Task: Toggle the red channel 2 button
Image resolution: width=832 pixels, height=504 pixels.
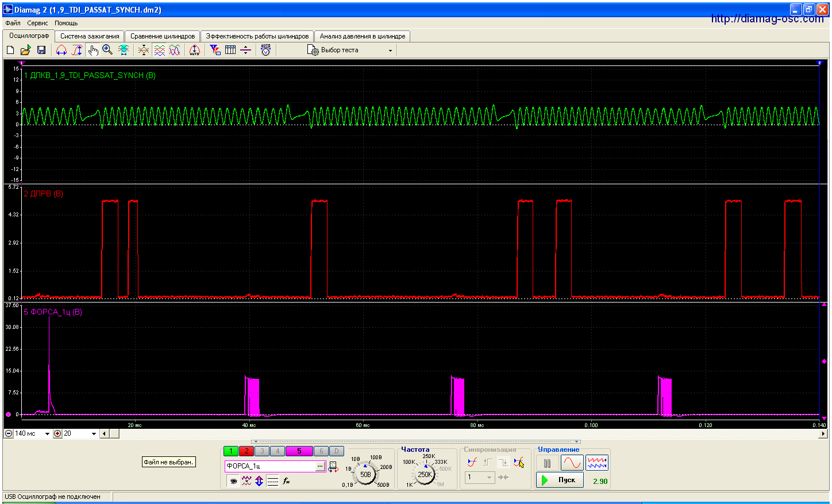Action: [246, 451]
